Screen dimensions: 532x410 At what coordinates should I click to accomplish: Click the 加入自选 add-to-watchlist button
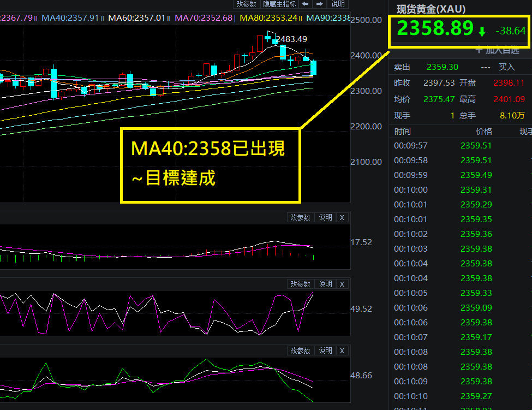[x=498, y=50]
